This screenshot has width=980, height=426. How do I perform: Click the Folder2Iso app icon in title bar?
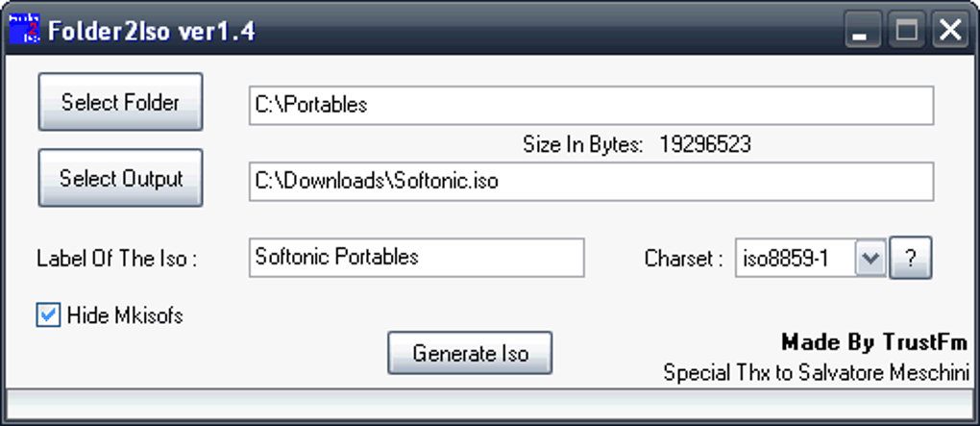pos(24,30)
